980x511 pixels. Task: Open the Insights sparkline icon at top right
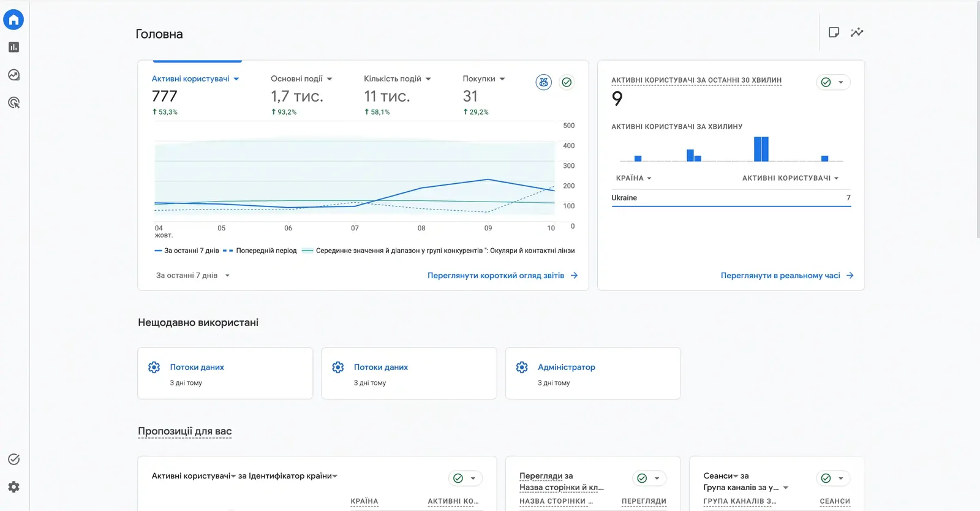tap(857, 32)
